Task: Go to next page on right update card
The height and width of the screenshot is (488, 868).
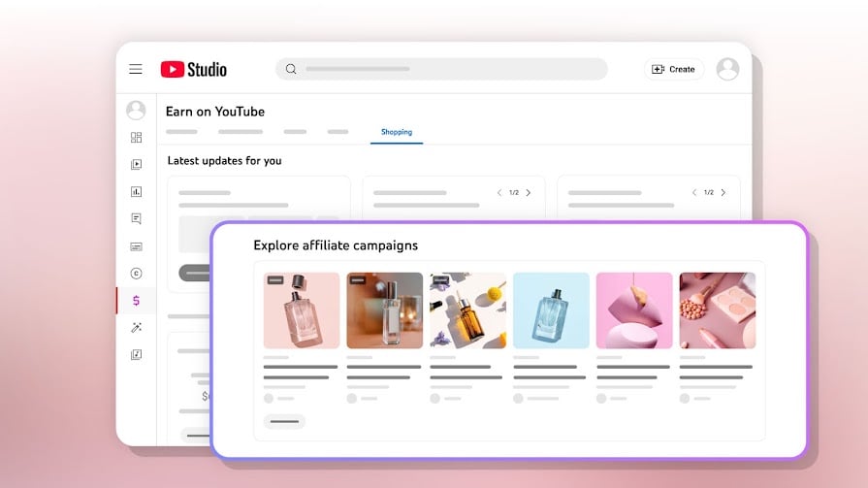Action: pyautogui.click(x=723, y=192)
